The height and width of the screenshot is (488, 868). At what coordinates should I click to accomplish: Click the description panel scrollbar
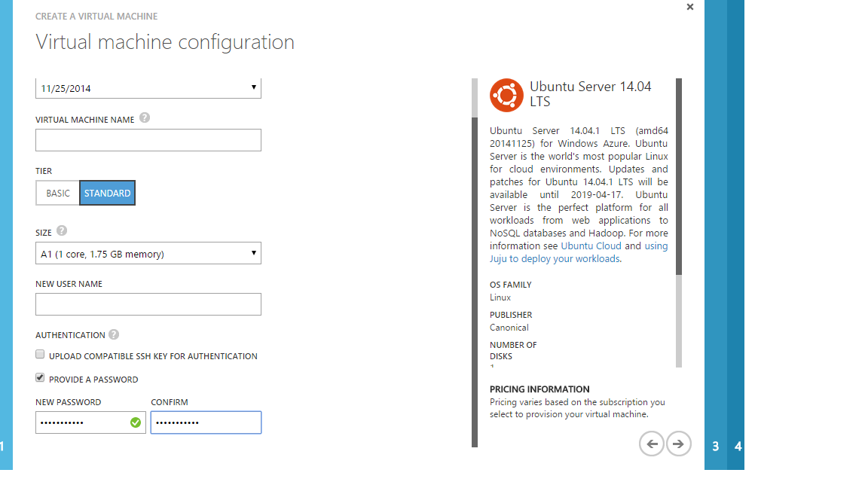point(679,177)
